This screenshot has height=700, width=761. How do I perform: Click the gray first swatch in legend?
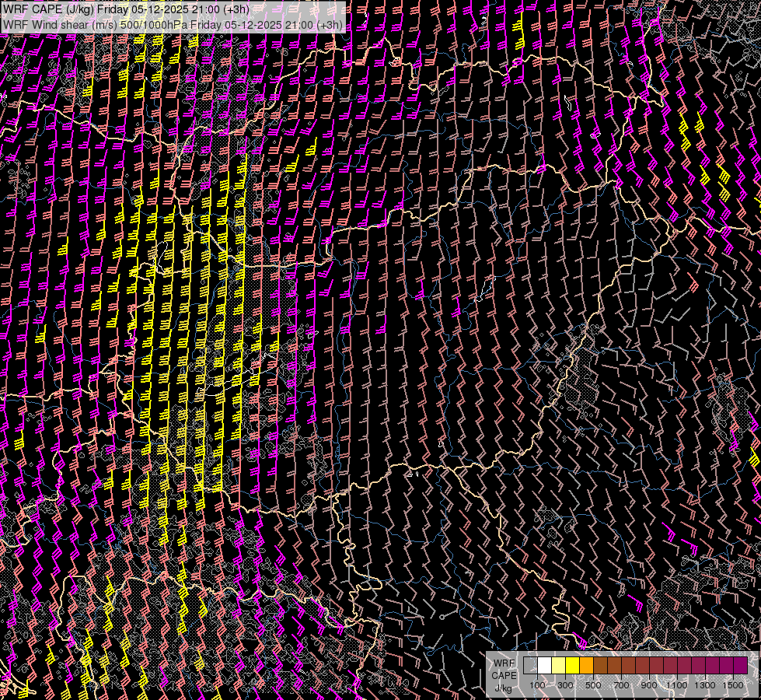point(531,666)
